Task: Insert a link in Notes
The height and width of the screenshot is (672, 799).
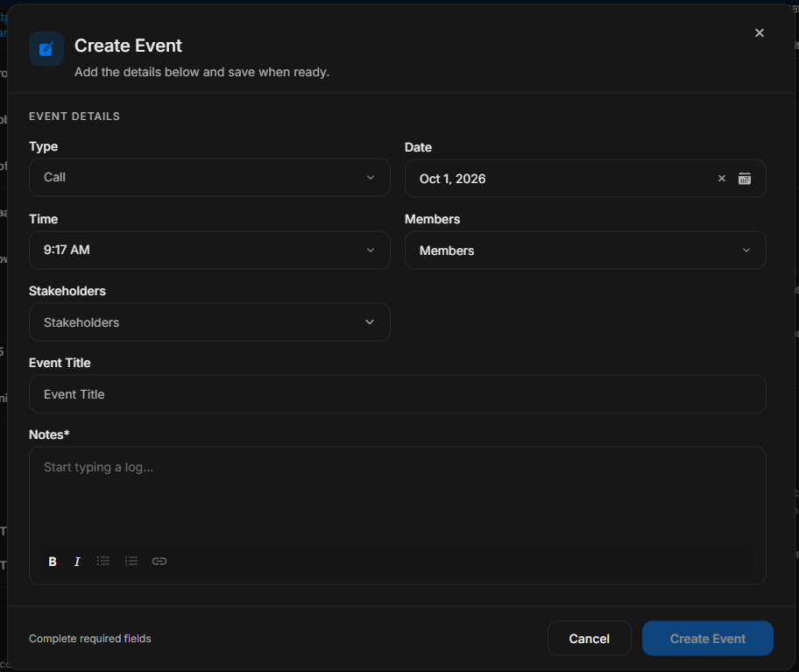Action: point(159,561)
